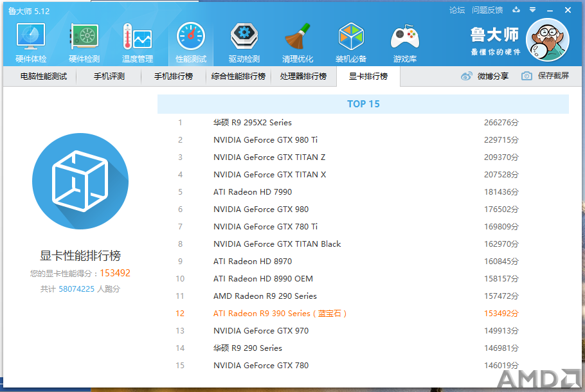Open 游戏库 game library
585x392 pixels.
pyautogui.click(x=405, y=43)
